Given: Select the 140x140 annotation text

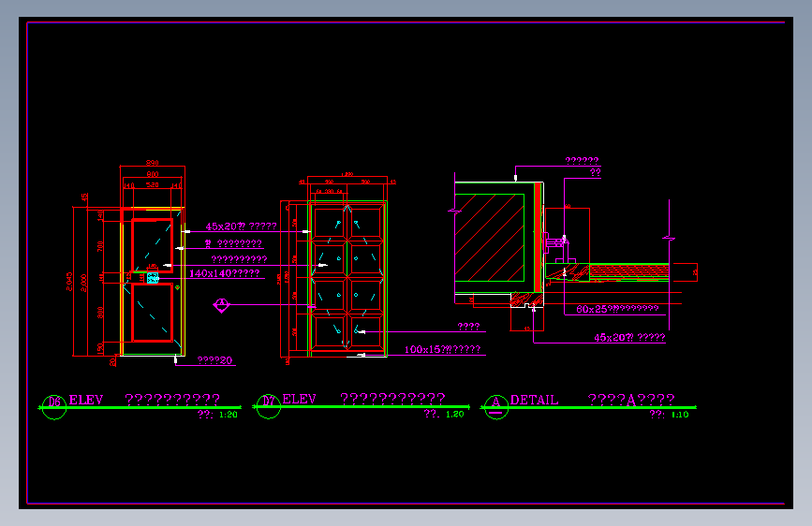Looking at the screenshot, I should pyautogui.click(x=224, y=273).
